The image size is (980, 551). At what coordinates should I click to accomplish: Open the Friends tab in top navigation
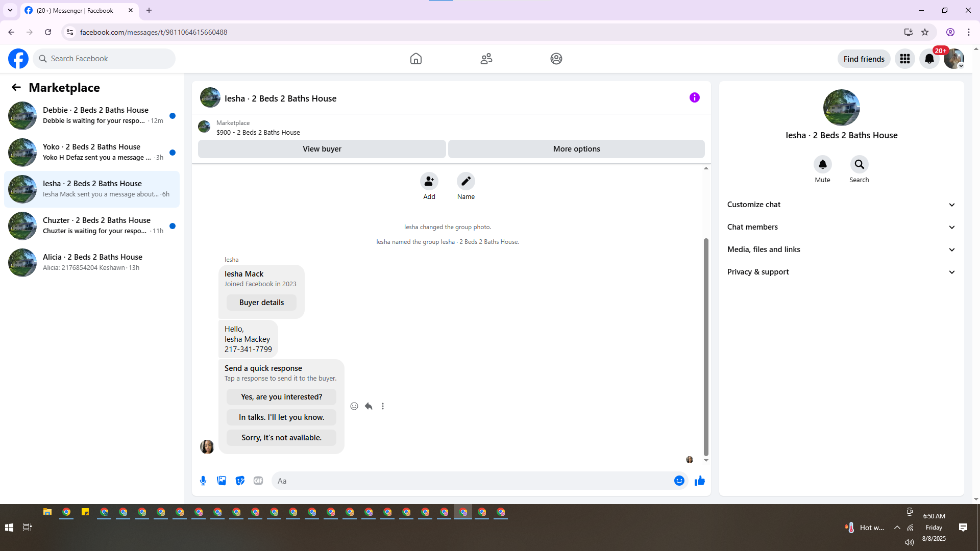point(486,59)
